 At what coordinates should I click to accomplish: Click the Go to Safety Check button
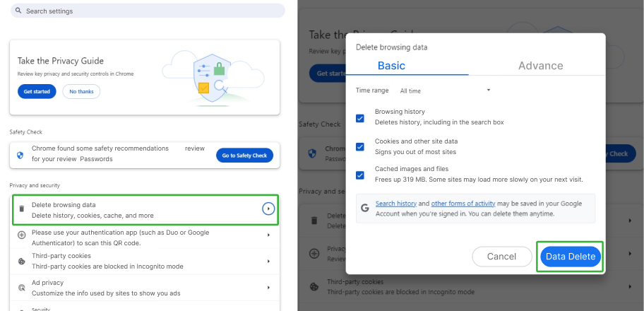(x=244, y=155)
